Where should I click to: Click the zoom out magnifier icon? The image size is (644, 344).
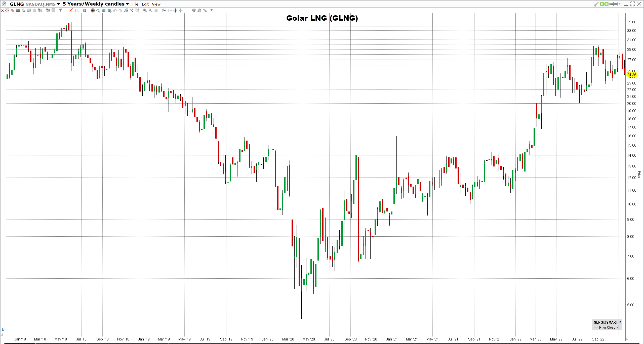[150, 10]
